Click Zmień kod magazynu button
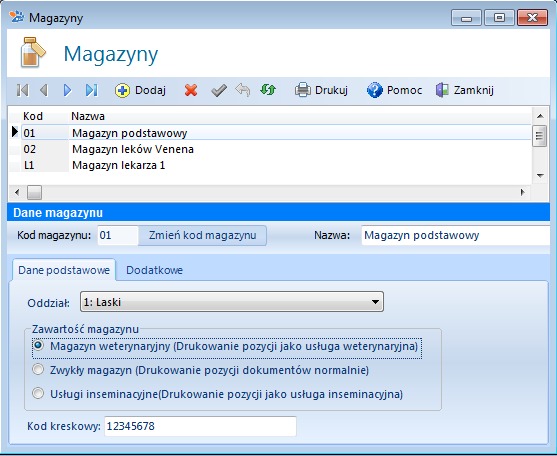The image size is (557, 456). pos(202,235)
